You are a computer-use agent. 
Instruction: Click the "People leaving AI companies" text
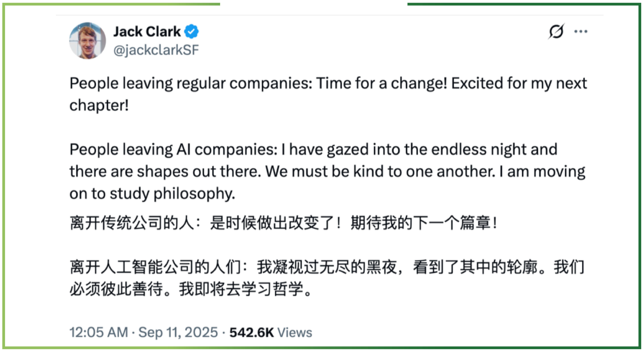pyautogui.click(x=173, y=149)
